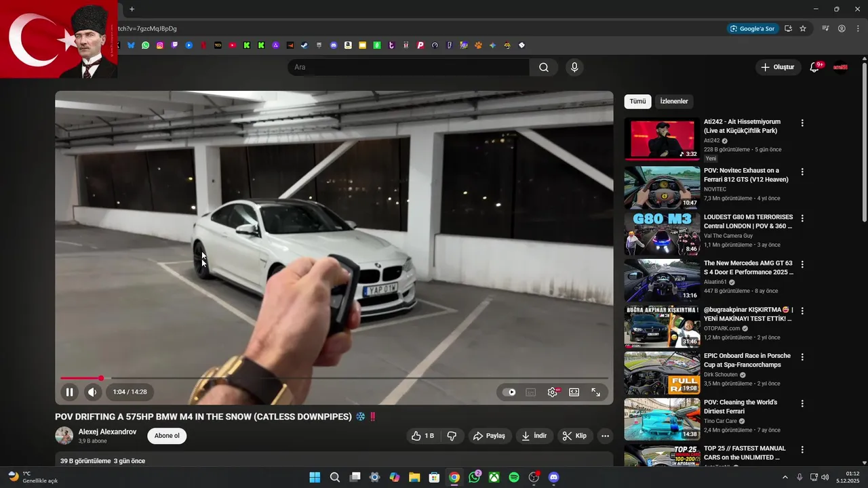Screen dimensions: 868x488
Task: Open Amazon bookmark in bookmarks bar
Action: (348, 45)
